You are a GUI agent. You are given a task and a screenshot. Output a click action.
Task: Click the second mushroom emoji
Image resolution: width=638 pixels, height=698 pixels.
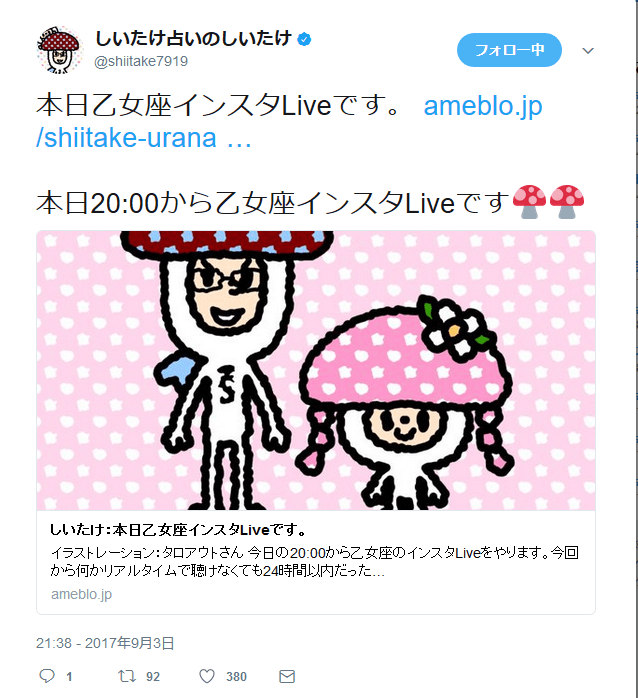point(566,202)
